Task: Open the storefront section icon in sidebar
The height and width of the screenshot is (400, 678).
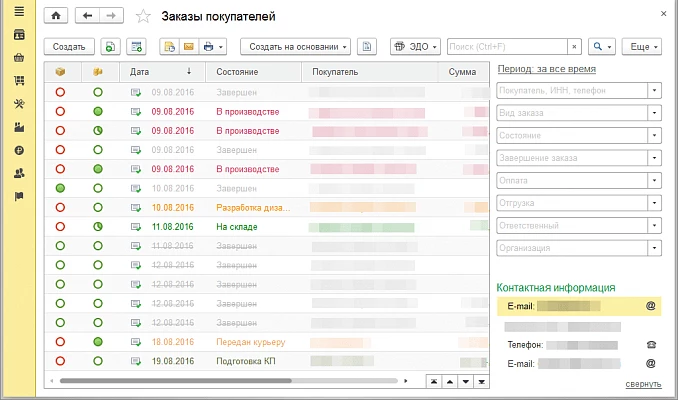Action: (19, 35)
